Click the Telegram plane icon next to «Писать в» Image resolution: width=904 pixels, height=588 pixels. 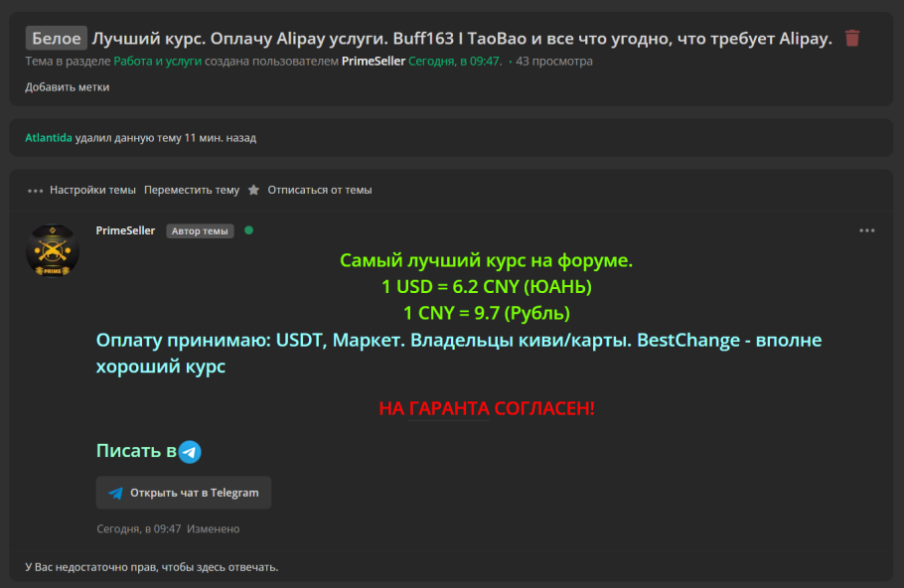tap(189, 450)
